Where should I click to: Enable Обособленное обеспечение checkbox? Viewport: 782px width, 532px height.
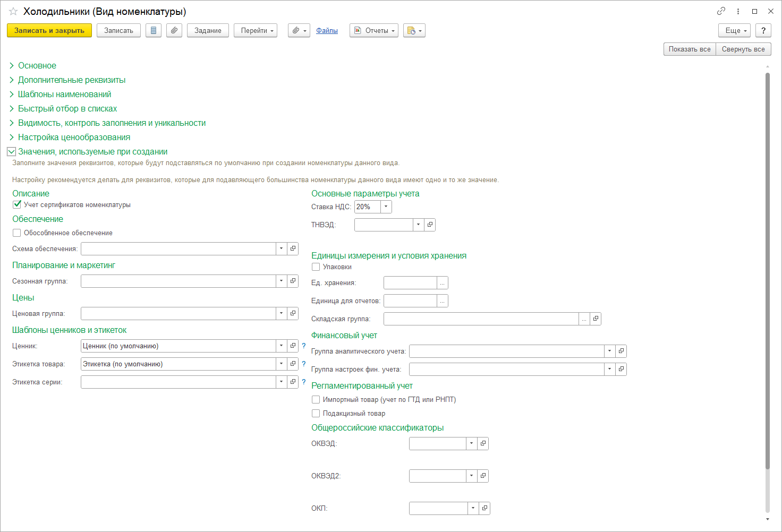(x=17, y=233)
